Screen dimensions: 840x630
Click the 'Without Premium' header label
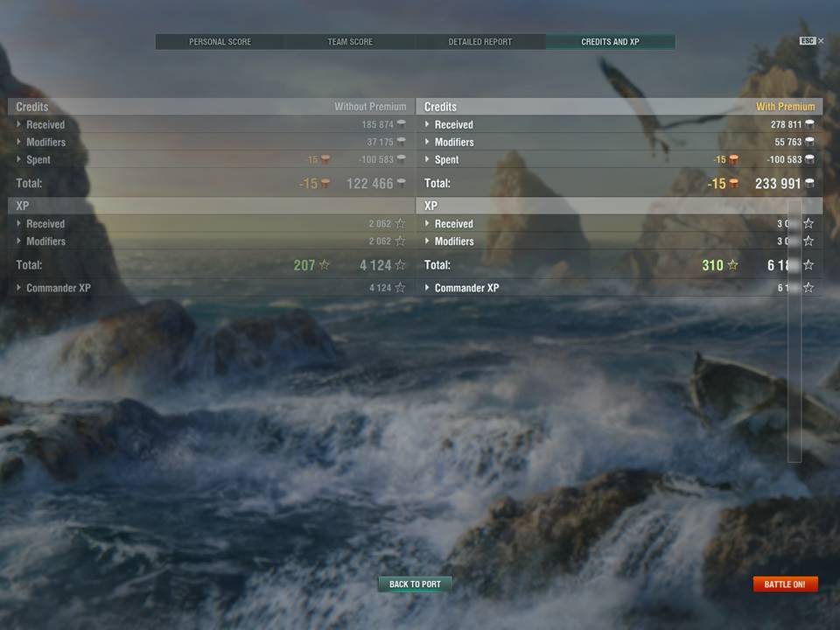[x=370, y=107]
